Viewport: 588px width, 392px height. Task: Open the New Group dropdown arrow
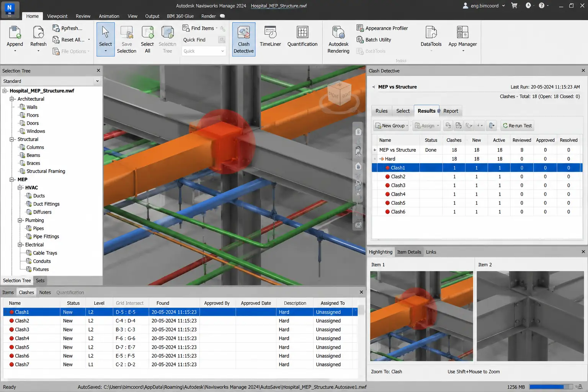pos(407,126)
